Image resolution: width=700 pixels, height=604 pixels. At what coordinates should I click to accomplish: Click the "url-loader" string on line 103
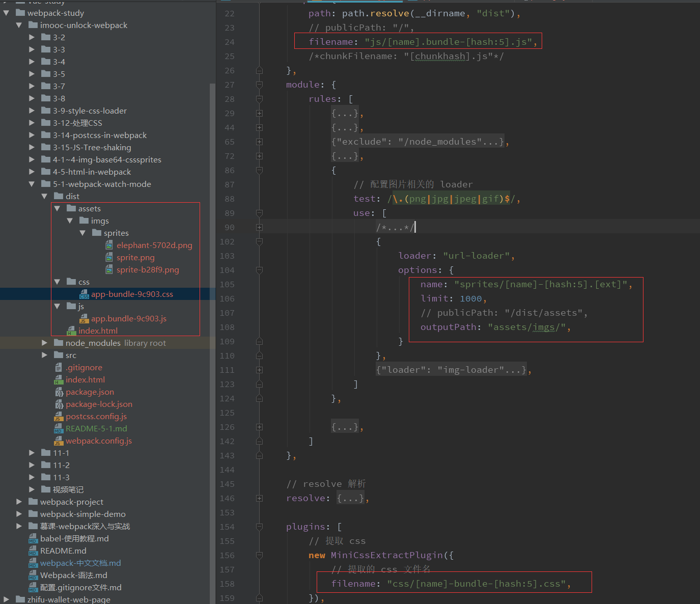476,256
